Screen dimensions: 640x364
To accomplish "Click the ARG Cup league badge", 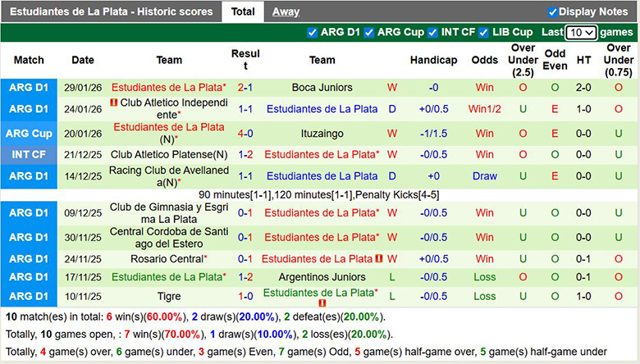I will click(x=30, y=134).
